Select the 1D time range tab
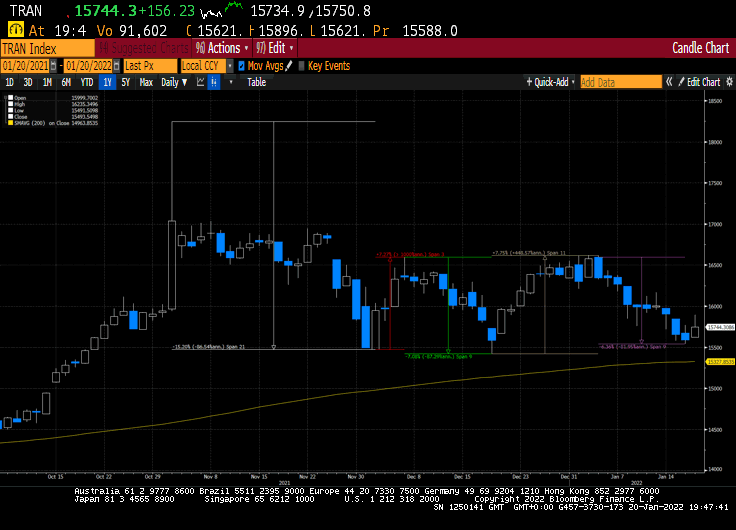This screenshot has height=530, width=736. click(x=9, y=82)
